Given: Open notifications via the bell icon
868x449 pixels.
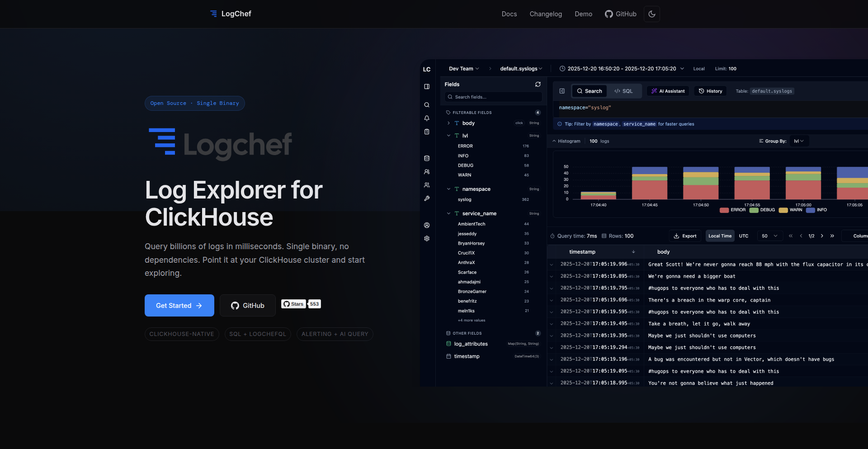Looking at the screenshot, I should click(427, 118).
